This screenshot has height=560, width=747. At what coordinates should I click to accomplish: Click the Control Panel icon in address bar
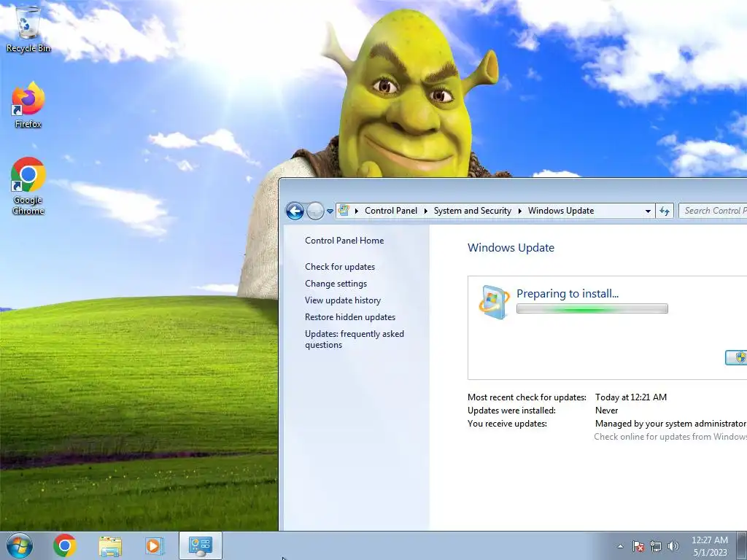click(x=344, y=211)
